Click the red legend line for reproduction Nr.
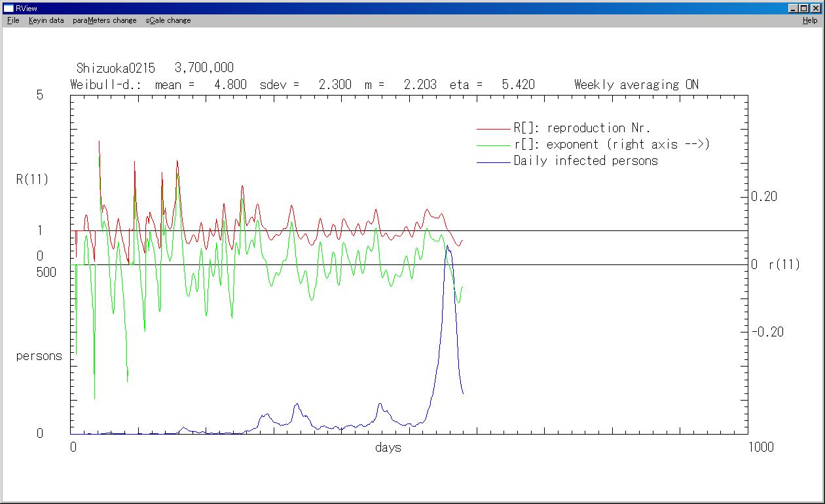 [x=493, y=129]
